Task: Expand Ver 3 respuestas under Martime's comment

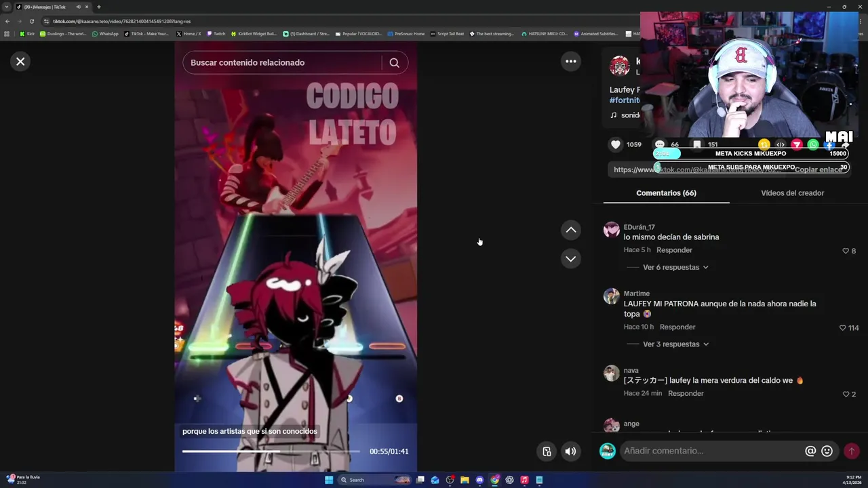Action: (x=675, y=344)
